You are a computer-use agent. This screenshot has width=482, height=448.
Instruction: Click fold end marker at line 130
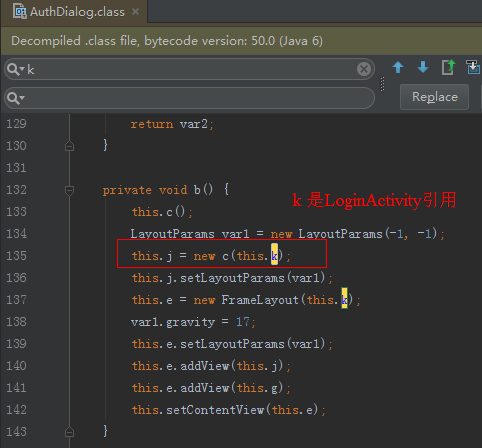(x=69, y=146)
